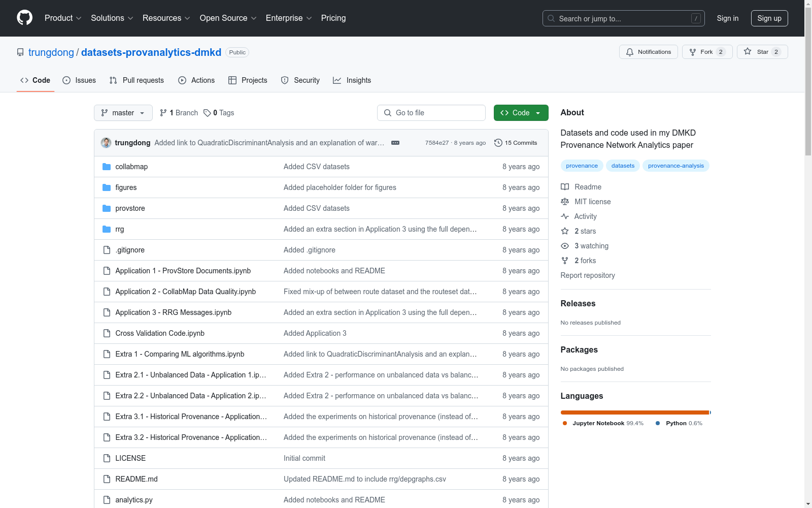Expand the Open Source dropdown menu
The image size is (812, 508).
tap(228, 18)
